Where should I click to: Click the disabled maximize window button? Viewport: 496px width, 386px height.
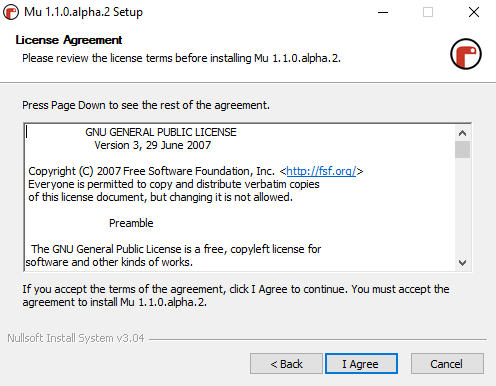428,12
